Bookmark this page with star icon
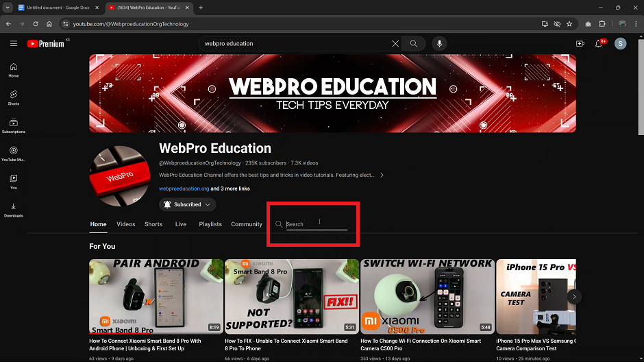 (x=569, y=24)
